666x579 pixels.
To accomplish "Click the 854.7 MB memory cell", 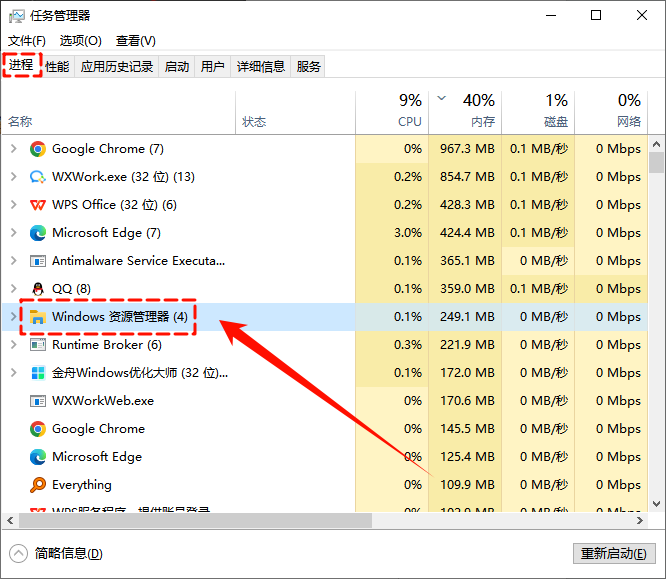I will pos(467,177).
